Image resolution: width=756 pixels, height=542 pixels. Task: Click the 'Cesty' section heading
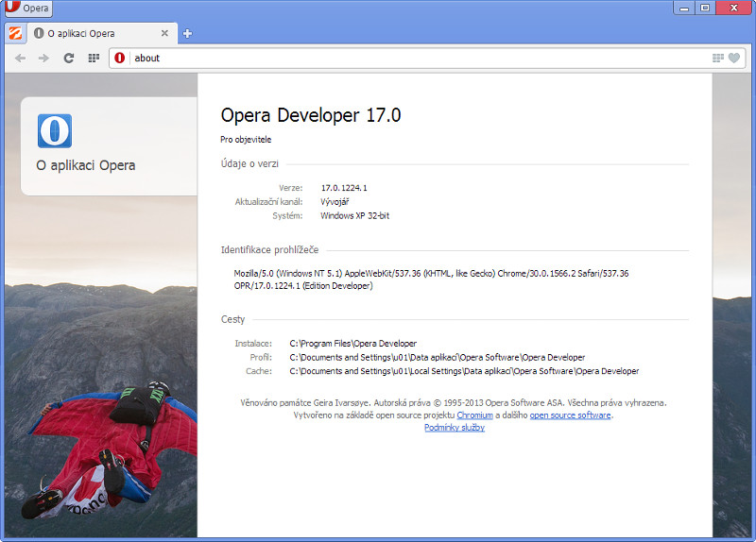pos(232,319)
